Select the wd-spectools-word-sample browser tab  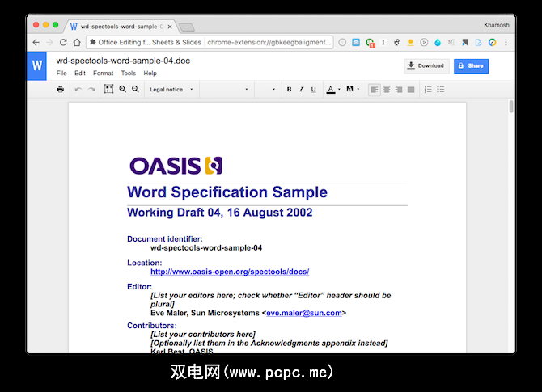(121, 27)
